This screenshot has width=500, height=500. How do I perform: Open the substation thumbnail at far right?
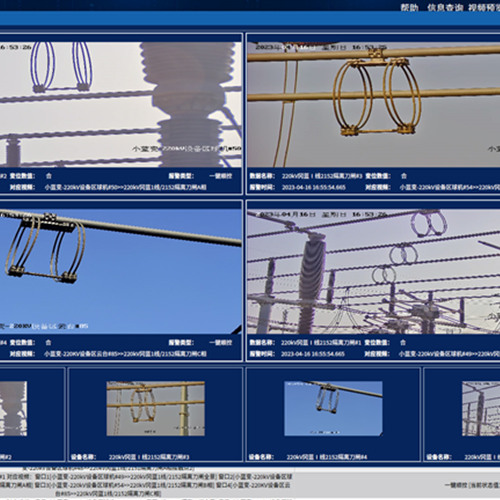(x=481, y=408)
